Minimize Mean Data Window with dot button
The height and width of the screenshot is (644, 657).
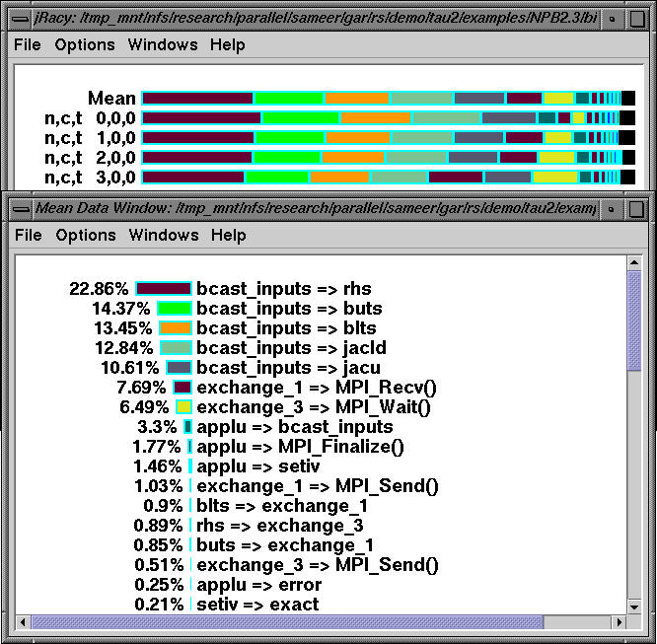coord(611,209)
